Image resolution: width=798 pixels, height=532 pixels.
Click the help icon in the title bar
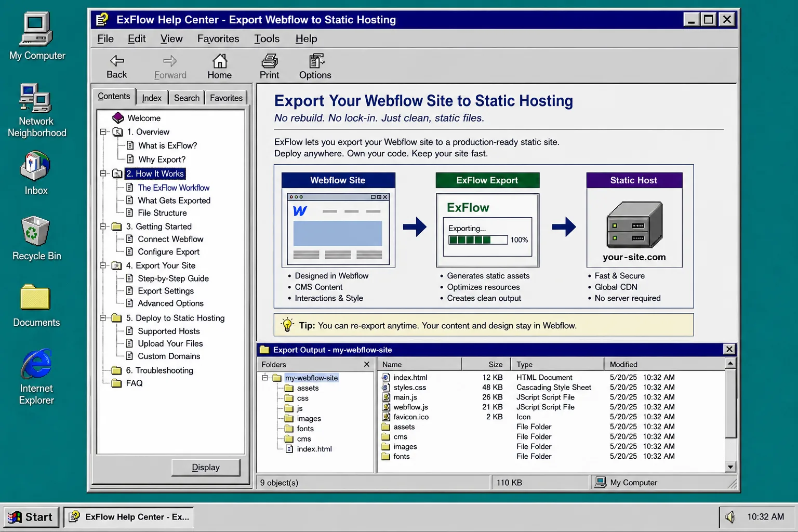tap(102, 19)
